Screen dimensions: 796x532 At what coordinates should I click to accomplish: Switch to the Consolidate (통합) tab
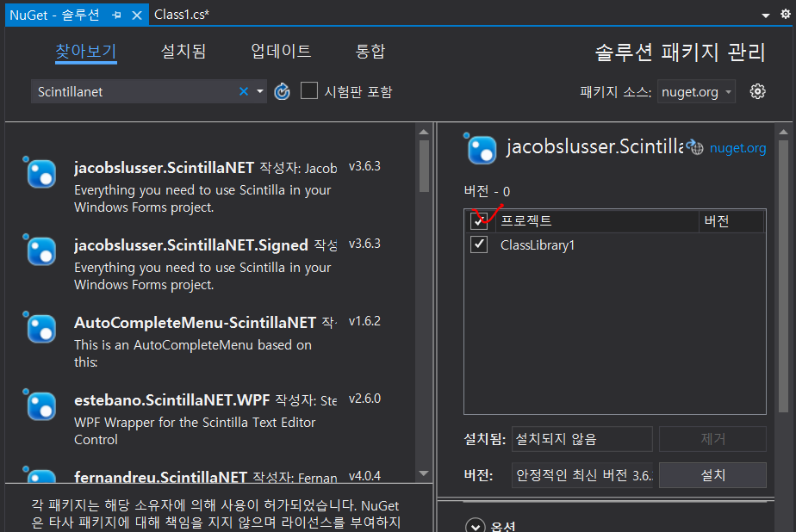tap(370, 52)
